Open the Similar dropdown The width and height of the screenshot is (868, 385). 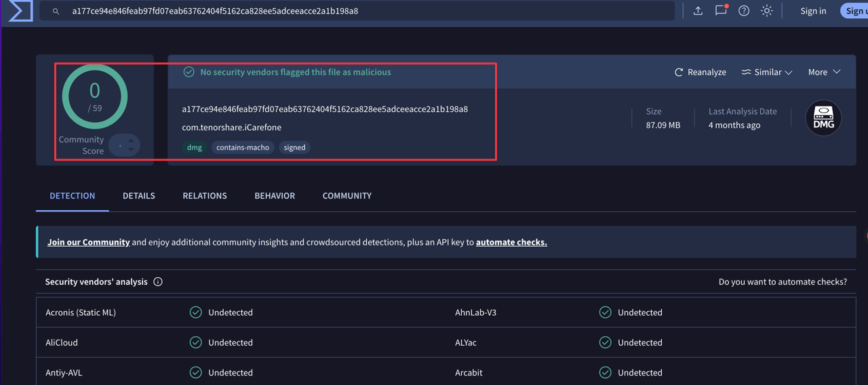click(767, 72)
